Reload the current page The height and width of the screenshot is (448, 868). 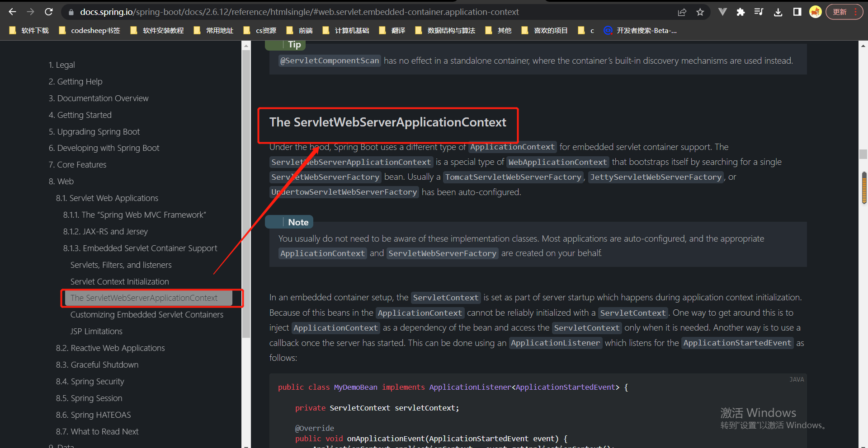48,12
